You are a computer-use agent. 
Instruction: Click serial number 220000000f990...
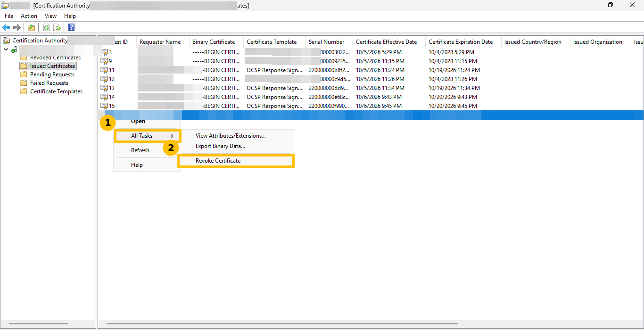[x=329, y=106]
